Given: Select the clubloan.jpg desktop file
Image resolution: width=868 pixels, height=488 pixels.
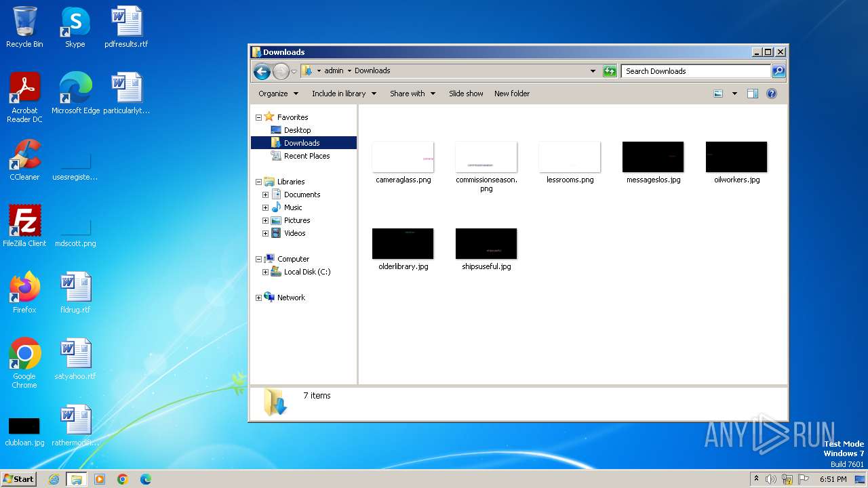Looking at the screenshot, I should [24, 431].
